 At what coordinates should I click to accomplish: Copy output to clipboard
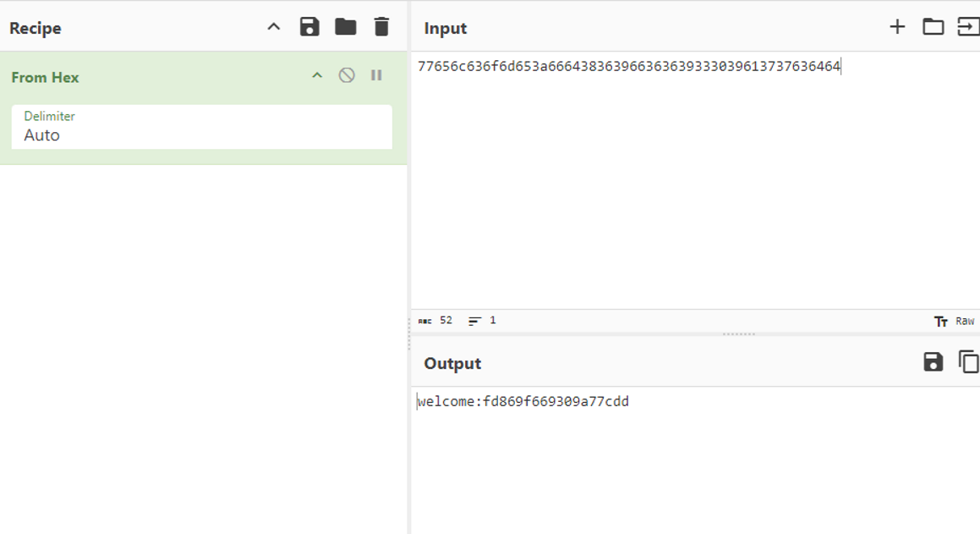pyautogui.click(x=968, y=362)
